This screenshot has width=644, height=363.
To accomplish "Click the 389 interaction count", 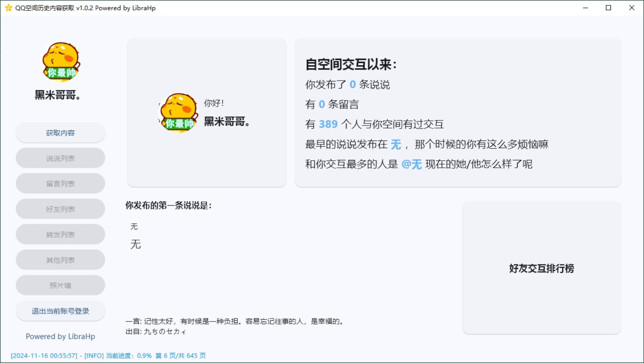I will point(328,124).
